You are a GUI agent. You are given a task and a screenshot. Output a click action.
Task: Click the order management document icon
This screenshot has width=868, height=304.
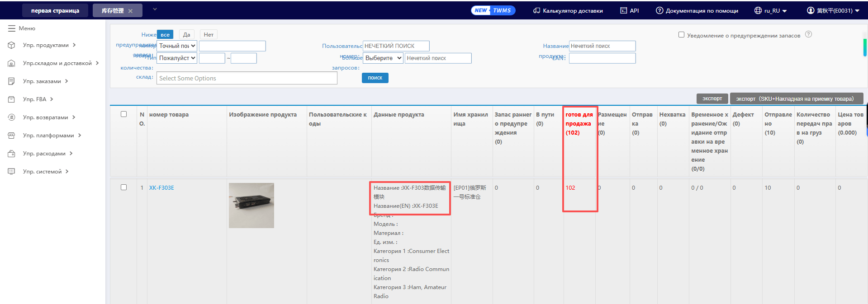[x=12, y=81]
